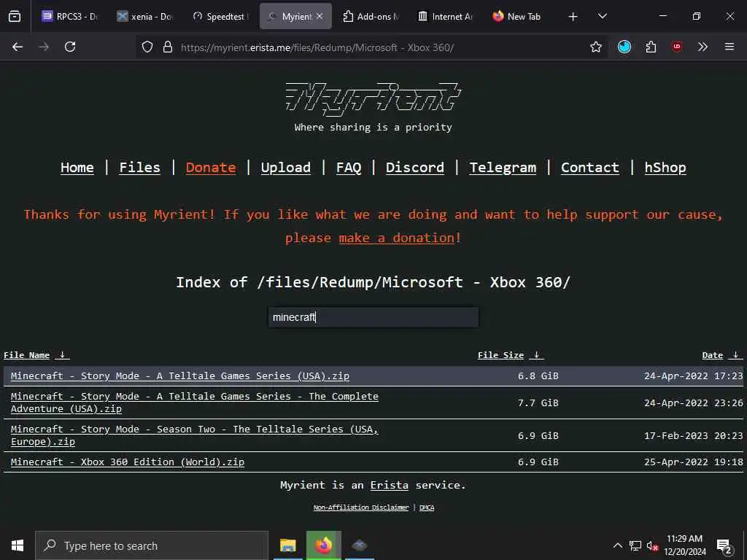
Task: Open the Extensions puzzle piece menu
Action: 651,47
